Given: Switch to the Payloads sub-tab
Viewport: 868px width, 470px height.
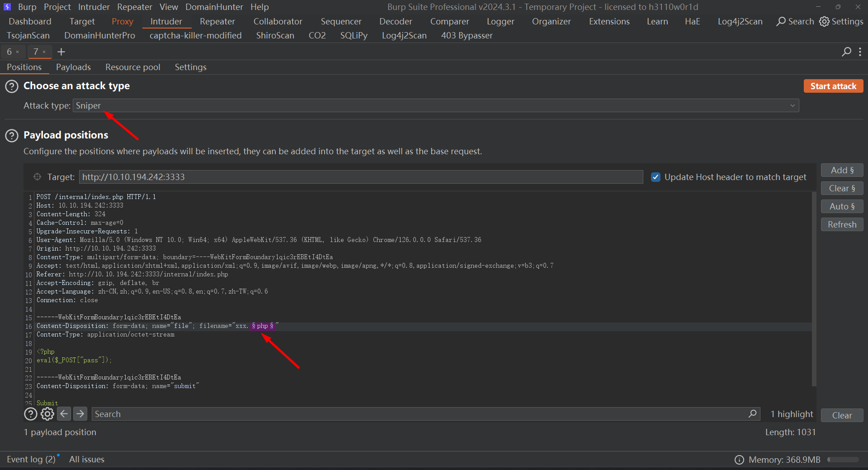Looking at the screenshot, I should pos(73,67).
